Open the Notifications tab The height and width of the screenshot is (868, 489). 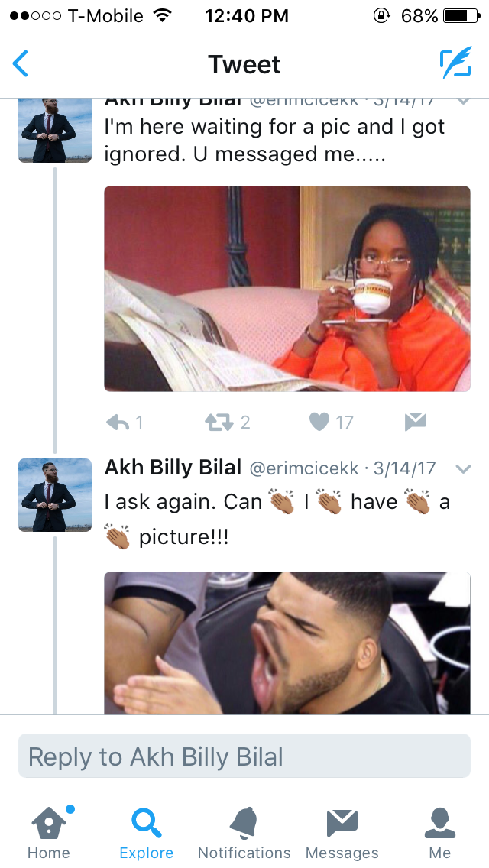click(x=244, y=833)
